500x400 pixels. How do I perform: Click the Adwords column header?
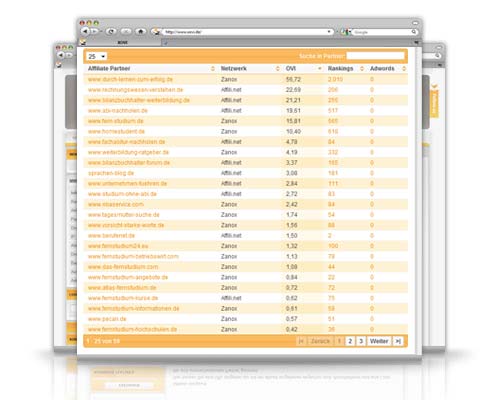click(382, 68)
